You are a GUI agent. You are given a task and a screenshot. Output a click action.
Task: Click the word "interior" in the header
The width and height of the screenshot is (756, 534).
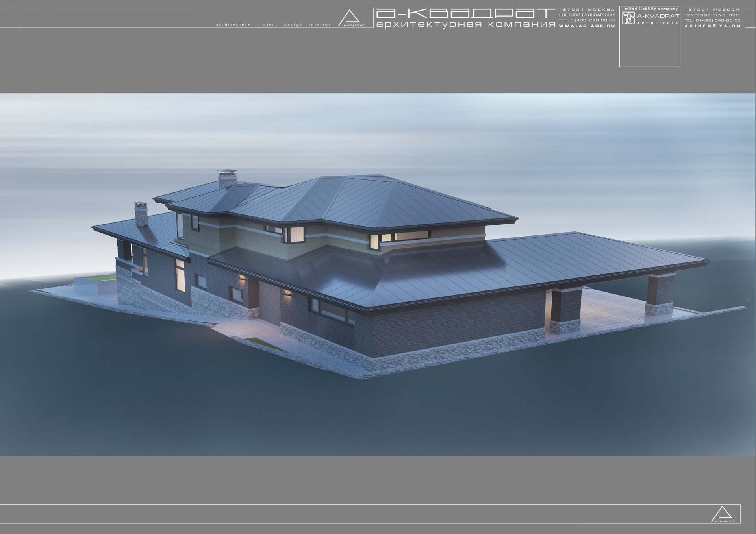[320, 25]
